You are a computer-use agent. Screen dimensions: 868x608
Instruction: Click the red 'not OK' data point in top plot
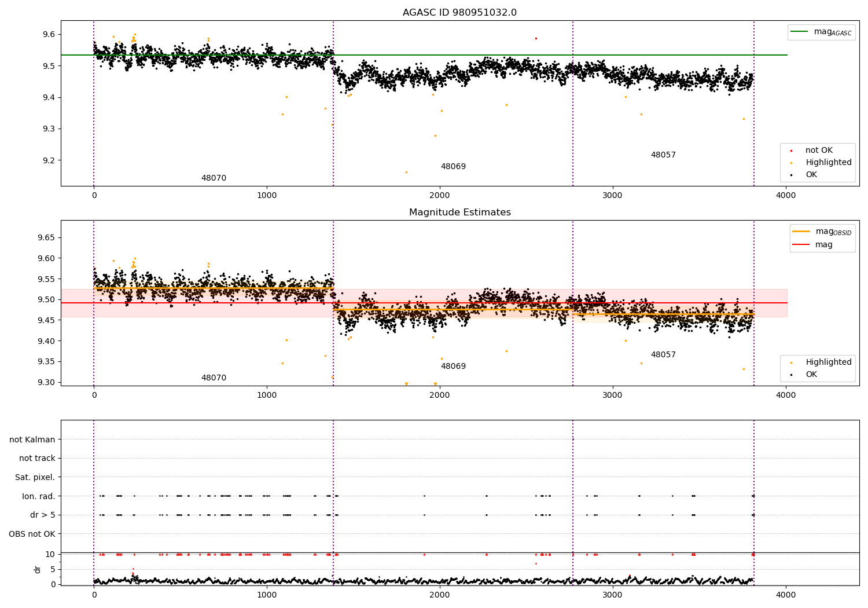[536, 38]
